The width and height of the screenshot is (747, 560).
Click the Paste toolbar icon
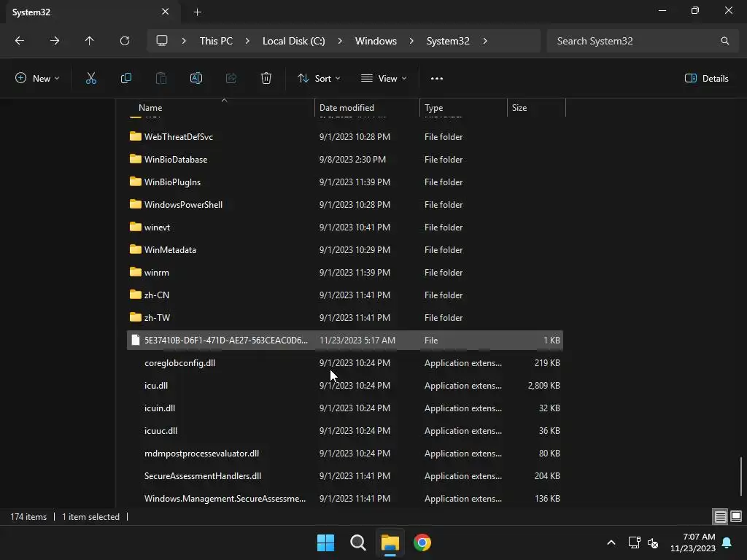tap(161, 78)
